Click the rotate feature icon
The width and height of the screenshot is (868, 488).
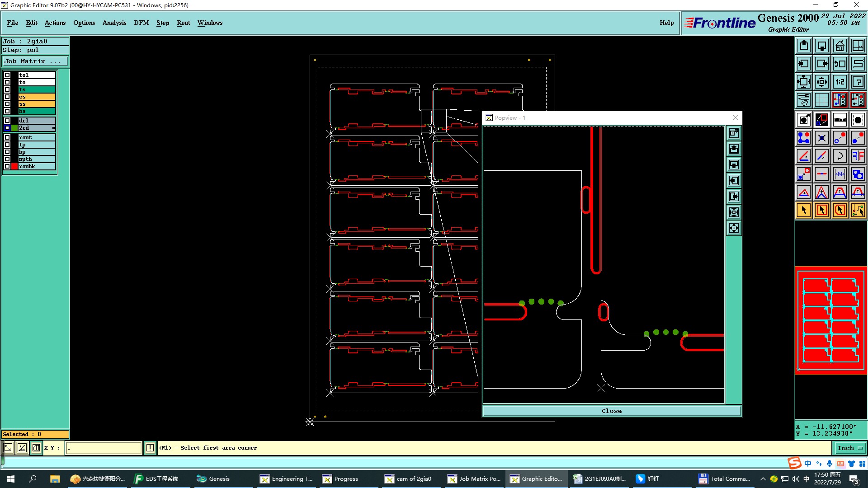coord(840,156)
